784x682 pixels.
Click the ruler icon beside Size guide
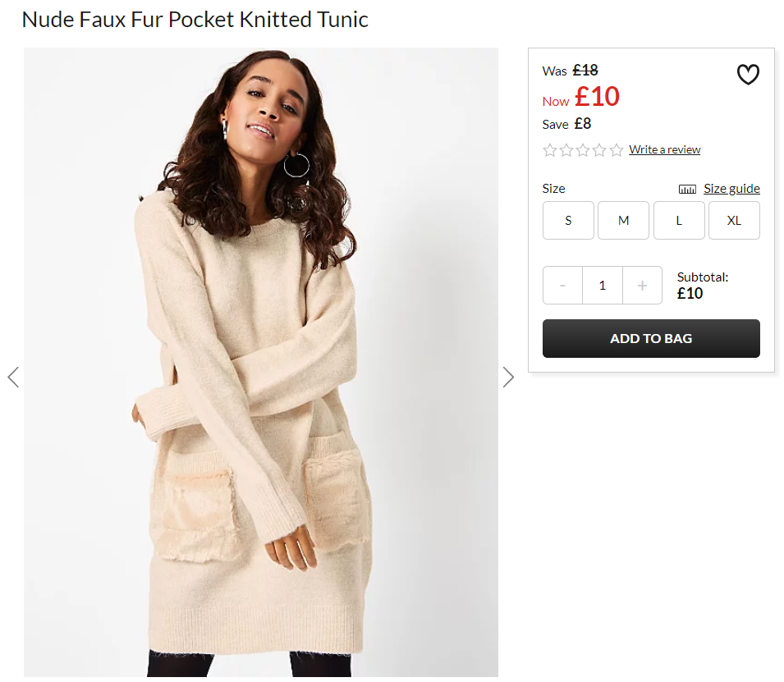[687, 189]
